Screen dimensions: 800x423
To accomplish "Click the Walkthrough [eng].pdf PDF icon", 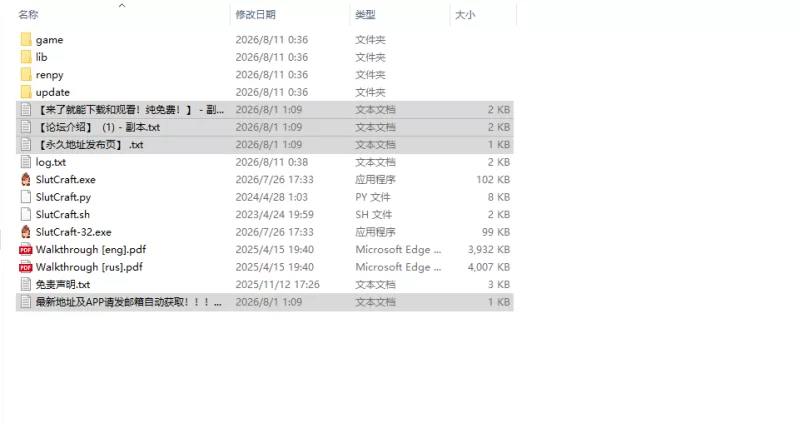I will pyautogui.click(x=26, y=250).
